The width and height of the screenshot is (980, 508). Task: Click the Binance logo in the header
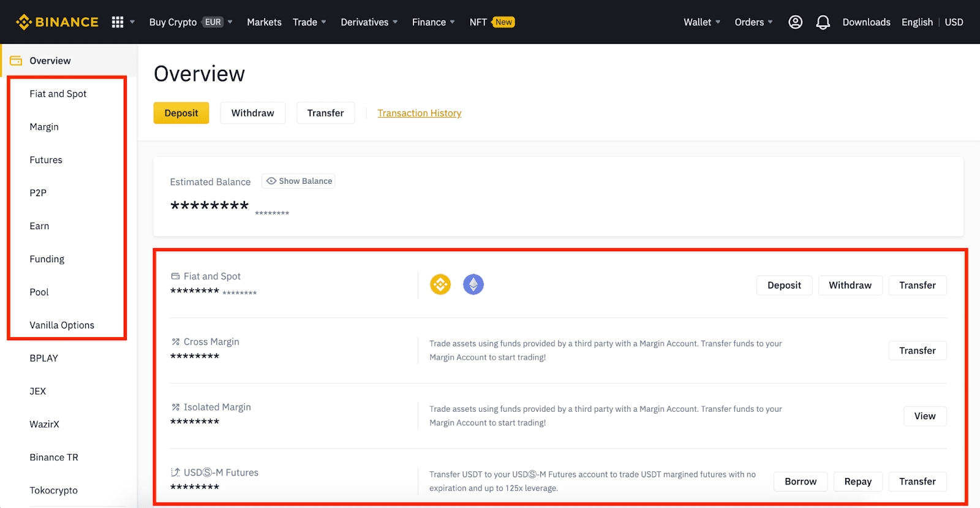[x=57, y=22]
